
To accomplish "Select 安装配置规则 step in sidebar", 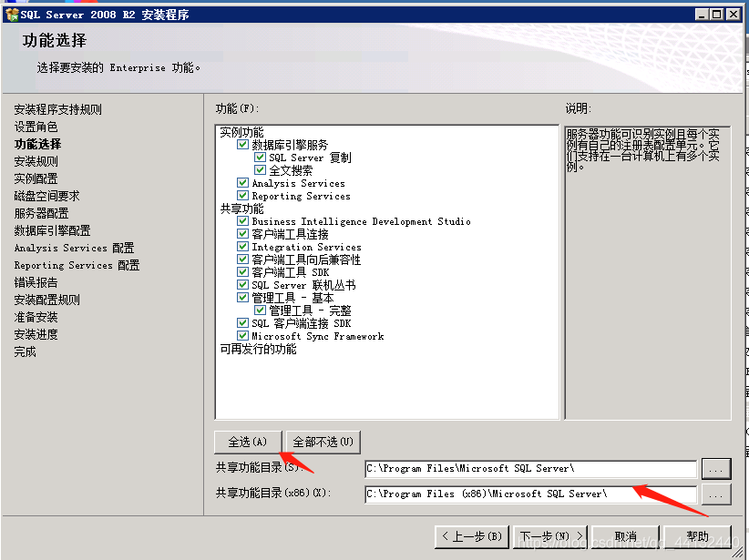I will coord(46,300).
